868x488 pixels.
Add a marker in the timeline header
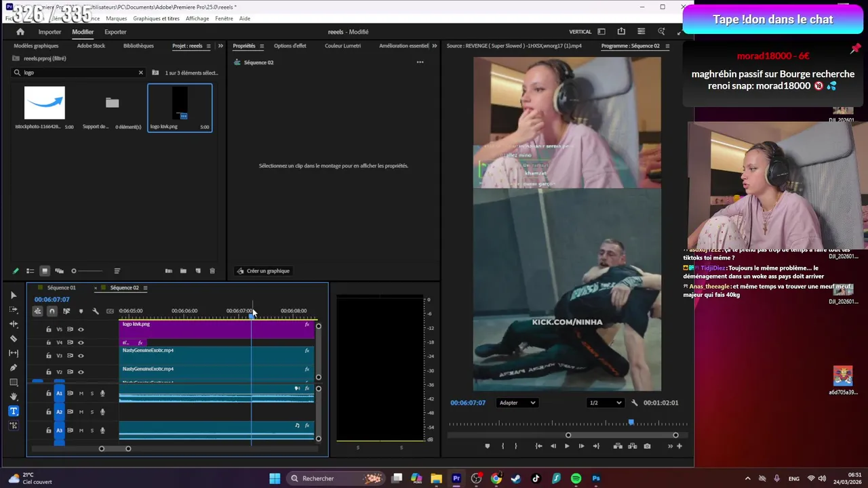(x=81, y=311)
